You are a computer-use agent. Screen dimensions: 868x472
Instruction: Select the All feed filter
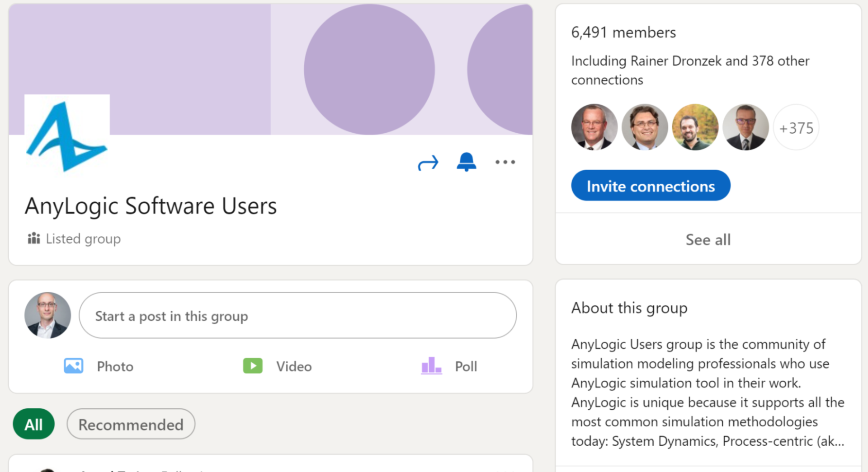[34, 424]
